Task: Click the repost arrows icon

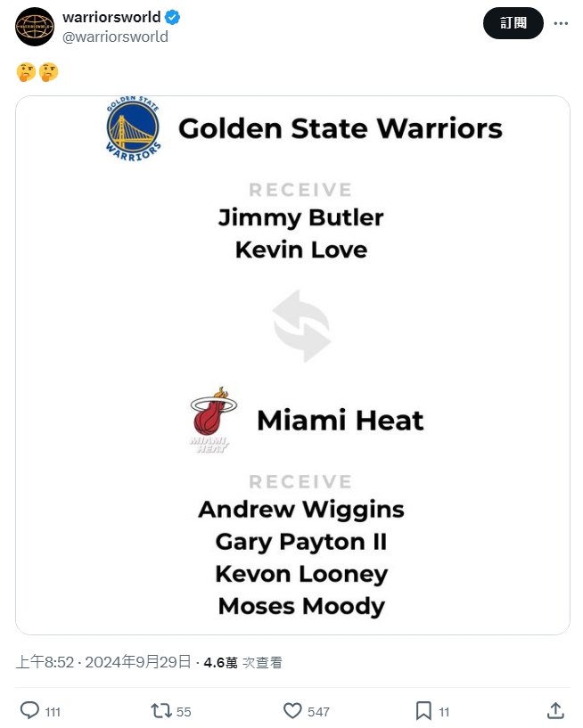Action: pos(161,710)
